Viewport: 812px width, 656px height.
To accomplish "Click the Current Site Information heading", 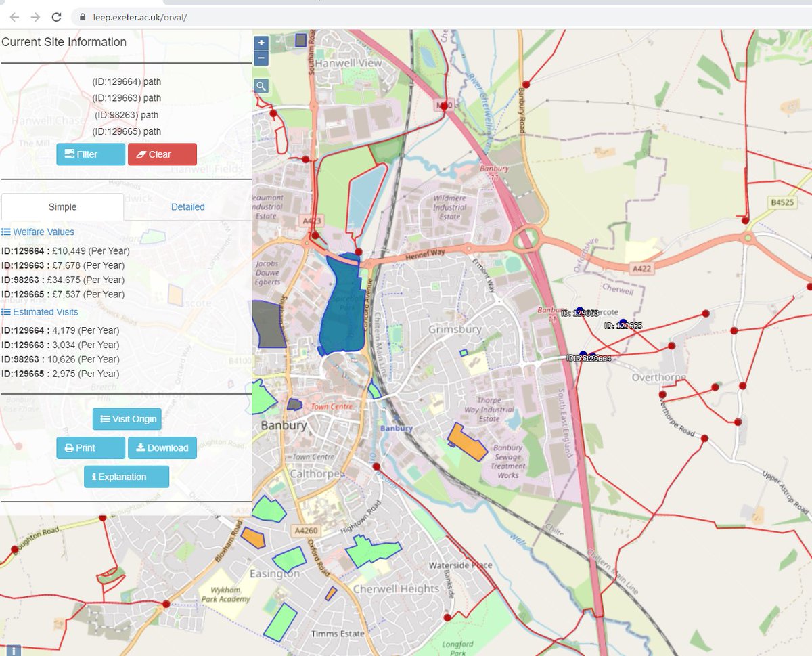I will coord(64,42).
